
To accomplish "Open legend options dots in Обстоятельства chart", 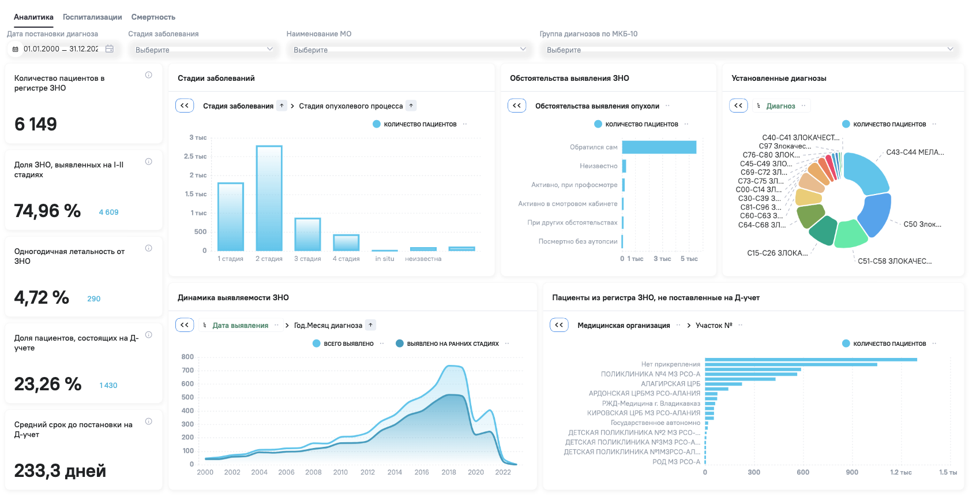I will 686,124.
